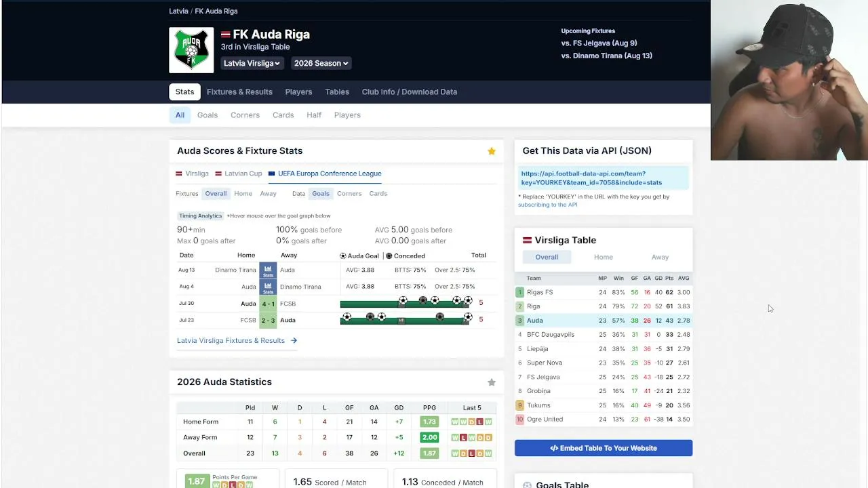Click the Timing Analytics label

(200, 216)
